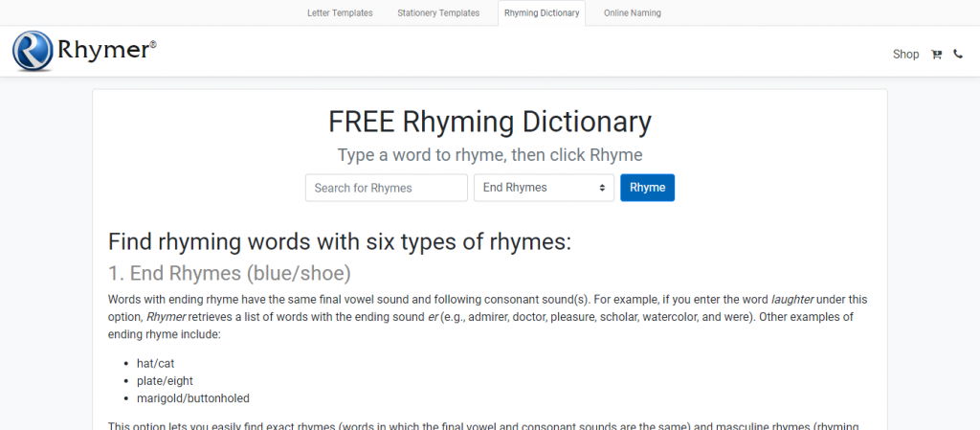Focus the Search for Rhymes field
Image resolution: width=980 pixels, height=430 pixels.
pos(387,188)
